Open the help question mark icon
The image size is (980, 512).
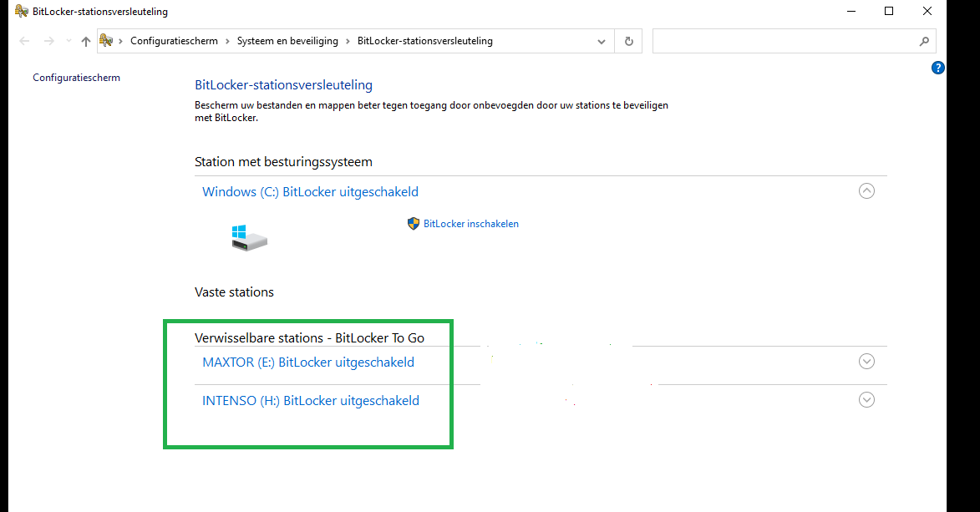(x=937, y=68)
